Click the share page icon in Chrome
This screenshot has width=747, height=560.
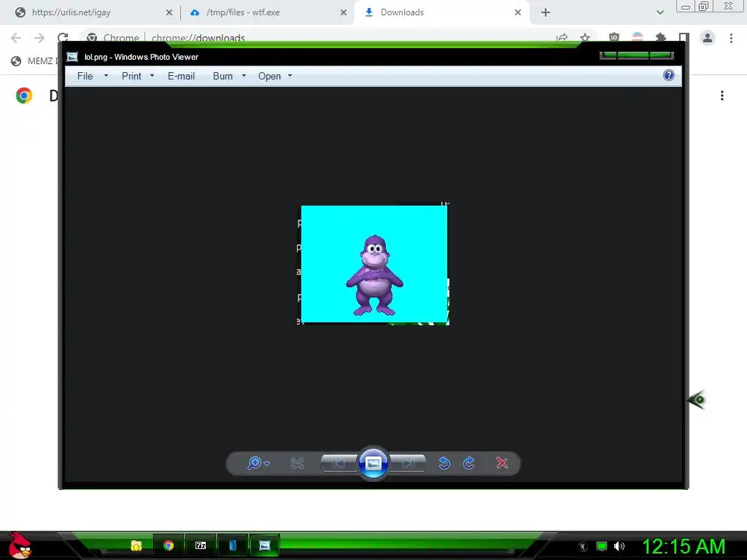pos(562,38)
